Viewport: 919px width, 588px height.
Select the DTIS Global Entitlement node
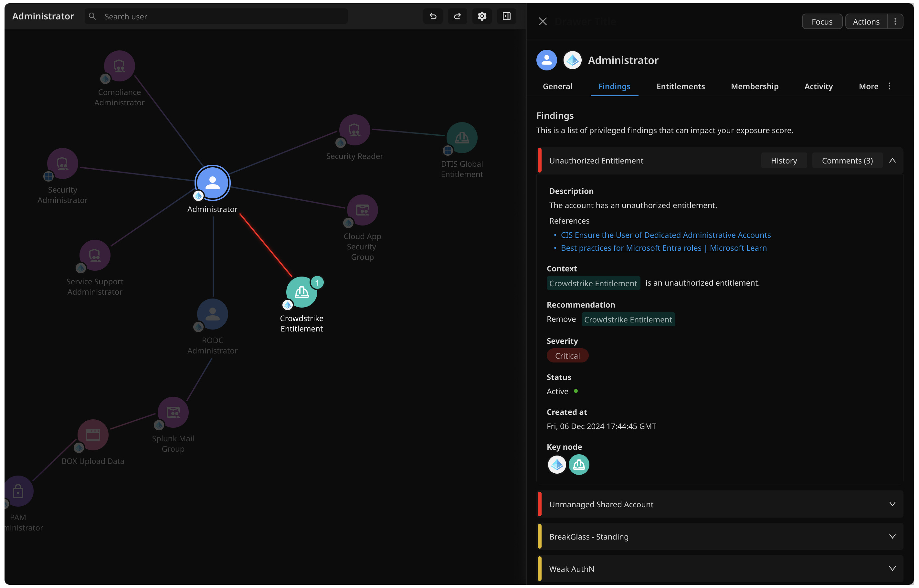pyautogui.click(x=461, y=137)
